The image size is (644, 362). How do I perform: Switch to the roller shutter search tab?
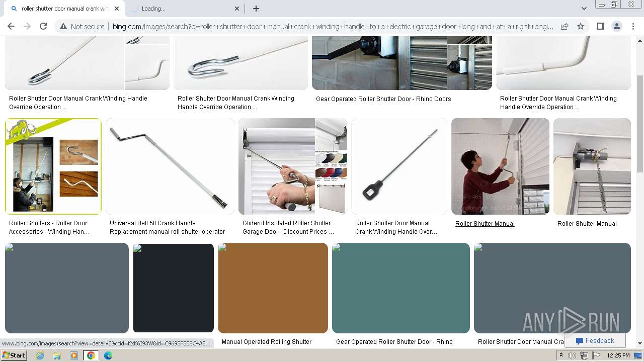[64, 9]
